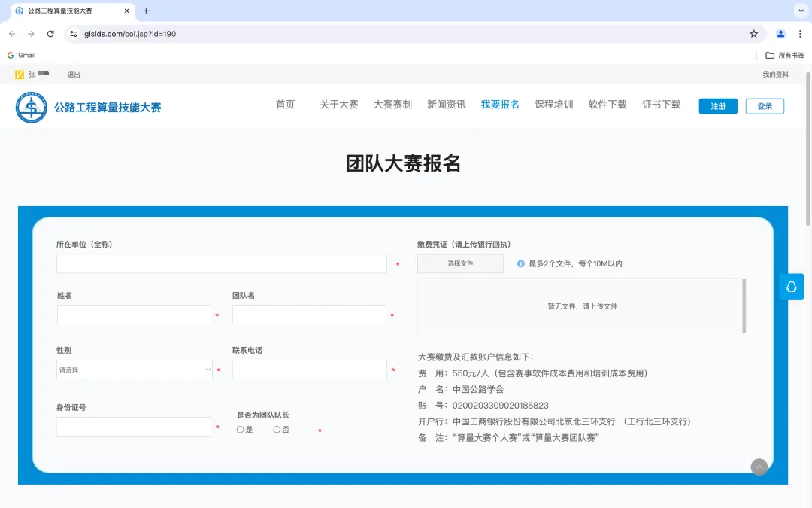
Task: Reload the page using the refresh icon
Action: (50, 34)
